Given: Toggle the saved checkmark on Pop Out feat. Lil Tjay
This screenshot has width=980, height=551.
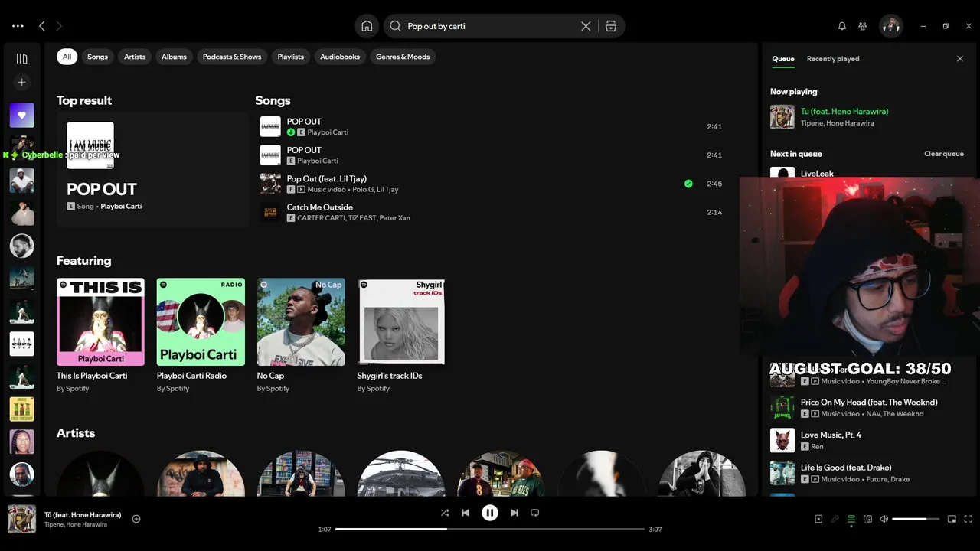Looking at the screenshot, I should click(x=688, y=184).
